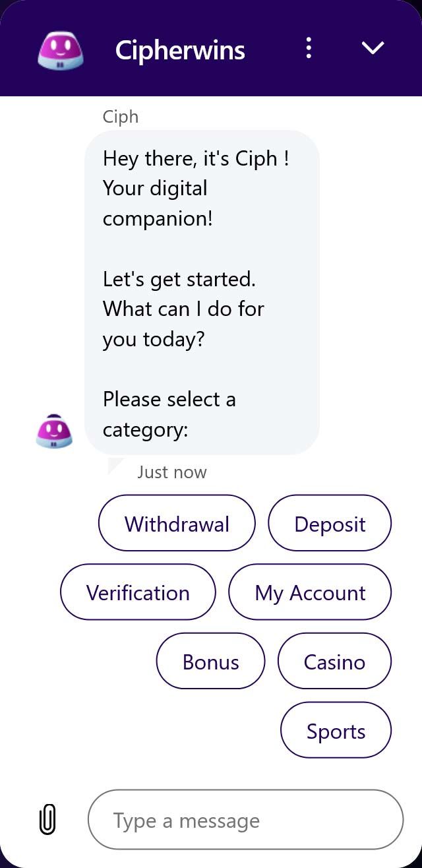Click the Cipherwins title in header

[180, 50]
